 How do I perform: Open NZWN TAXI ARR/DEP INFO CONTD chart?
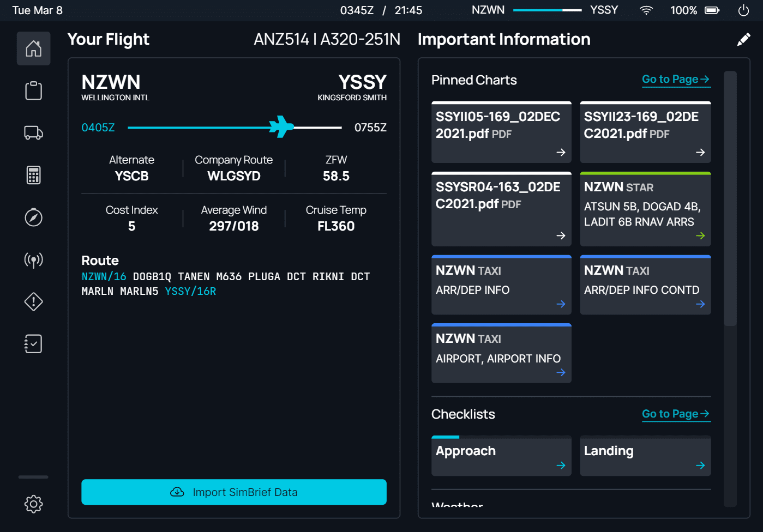645,285
